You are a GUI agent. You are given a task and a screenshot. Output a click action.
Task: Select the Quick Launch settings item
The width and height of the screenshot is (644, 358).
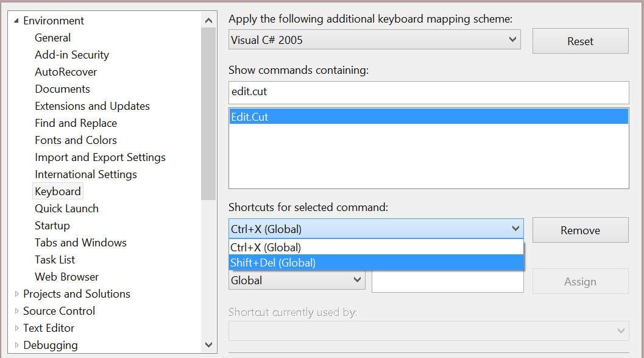pyautogui.click(x=66, y=209)
